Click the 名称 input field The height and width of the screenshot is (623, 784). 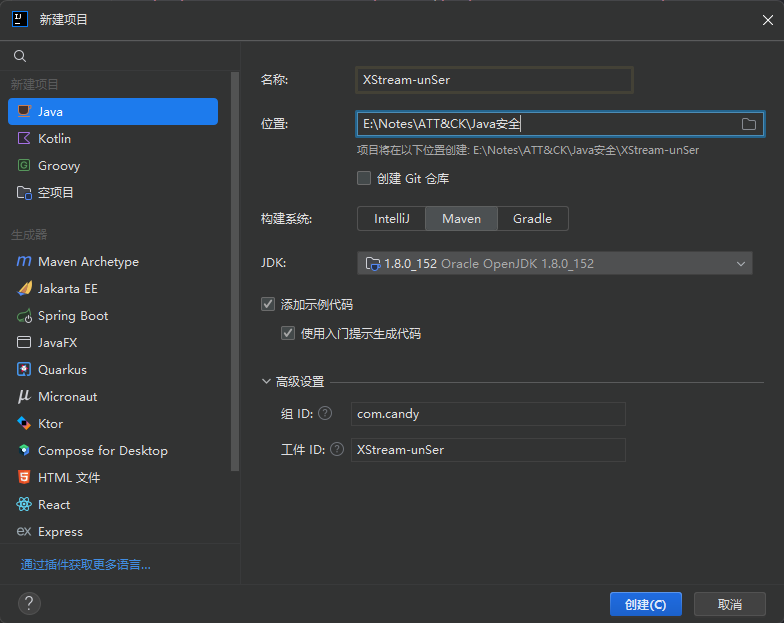point(494,80)
